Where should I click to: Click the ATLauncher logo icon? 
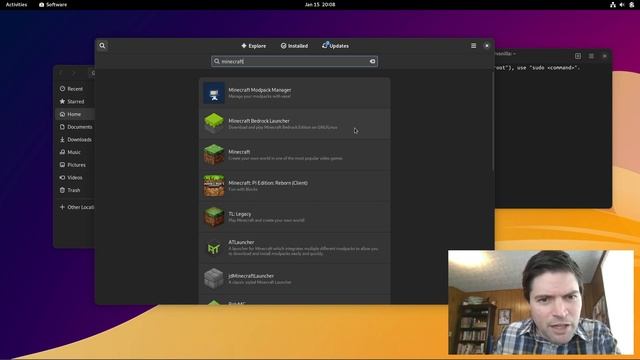point(214,248)
